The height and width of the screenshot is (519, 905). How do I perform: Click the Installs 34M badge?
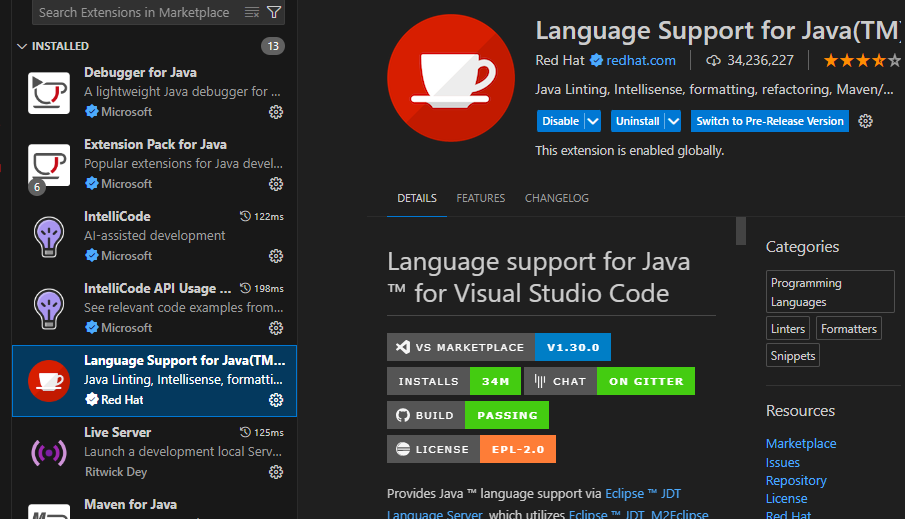(454, 381)
